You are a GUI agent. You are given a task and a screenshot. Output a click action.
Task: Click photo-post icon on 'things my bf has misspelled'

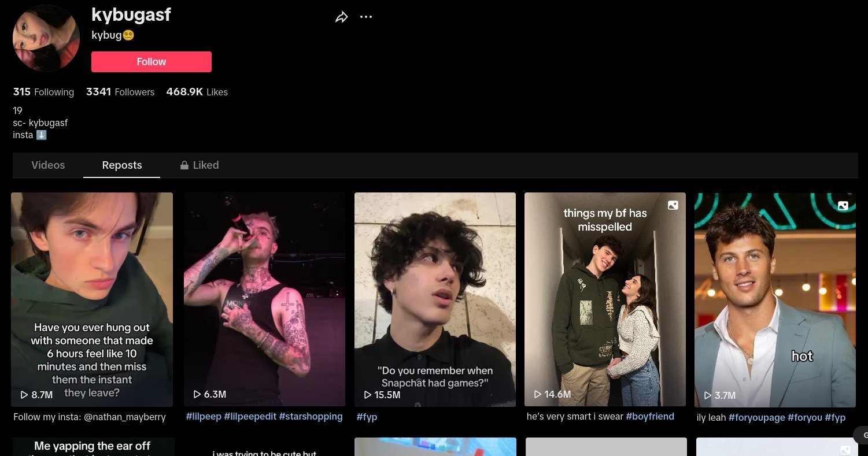[673, 205]
